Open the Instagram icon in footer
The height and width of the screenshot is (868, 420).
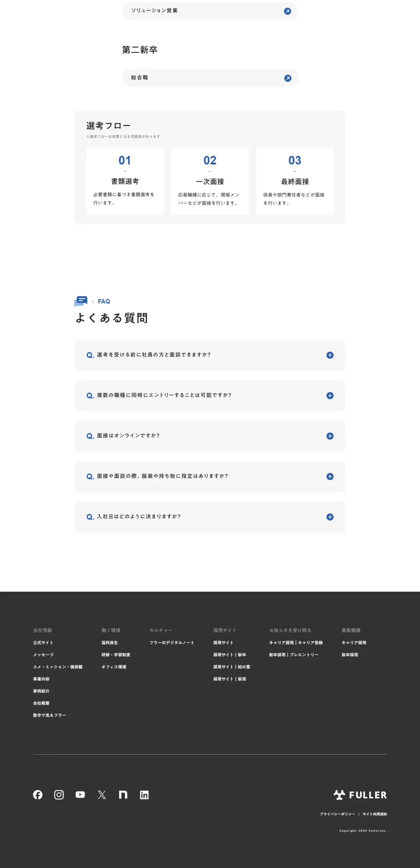click(59, 795)
